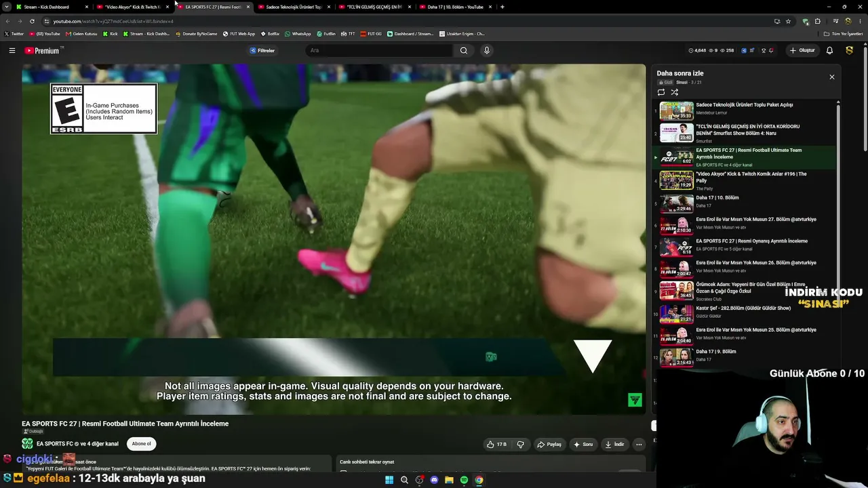Screen dimensions: 868x488
Task: Click the Abone ol subscribe button
Action: (141, 444)
